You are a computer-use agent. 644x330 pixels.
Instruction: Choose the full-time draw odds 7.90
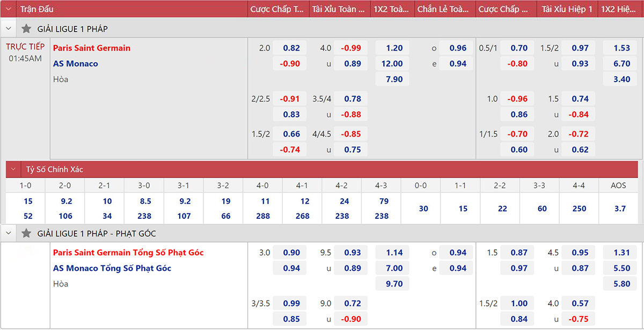pos(394,79)
